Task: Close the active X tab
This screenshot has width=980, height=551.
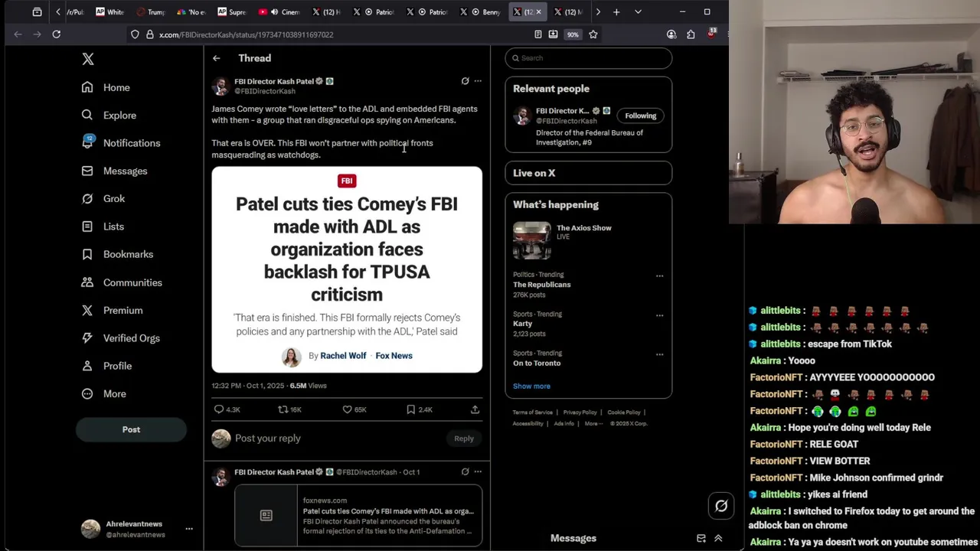Action: pos(538,12)
